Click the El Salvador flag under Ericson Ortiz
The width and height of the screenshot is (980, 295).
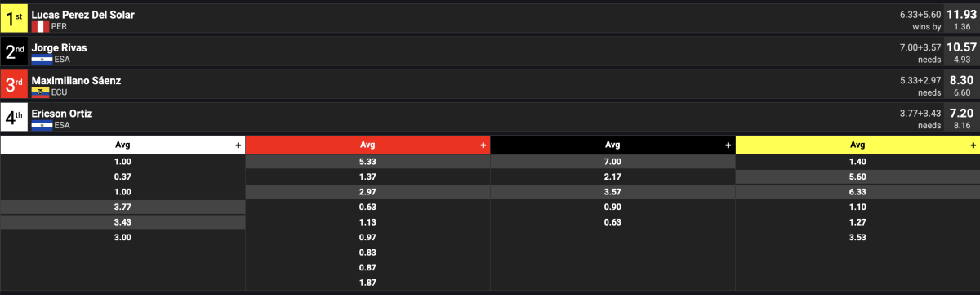point(41,124)
